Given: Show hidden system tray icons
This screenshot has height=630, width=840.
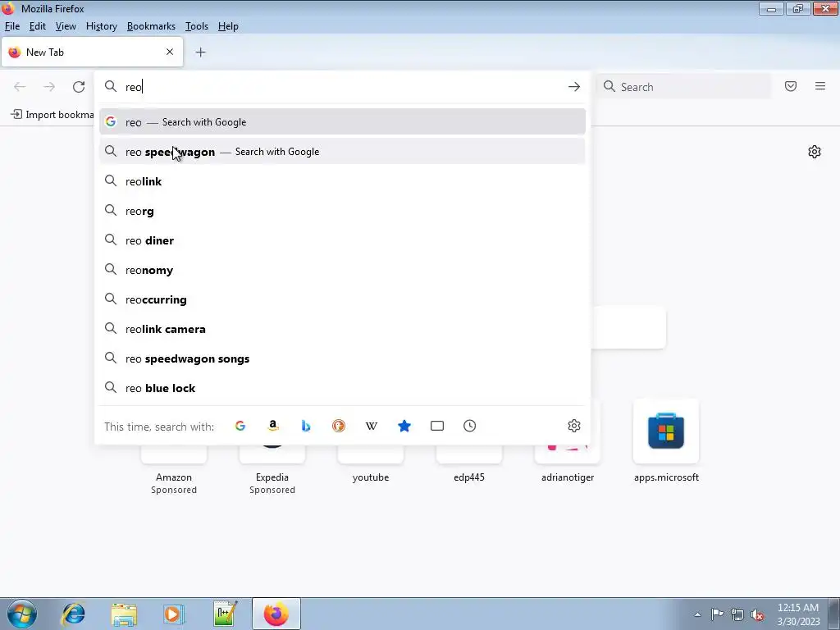Looking at the screenshot, I should pos(697,614).
